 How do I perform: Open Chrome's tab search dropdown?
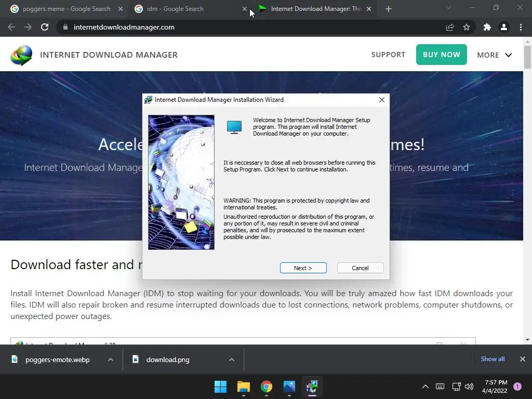pyautogui.click(x=448, y=7)
